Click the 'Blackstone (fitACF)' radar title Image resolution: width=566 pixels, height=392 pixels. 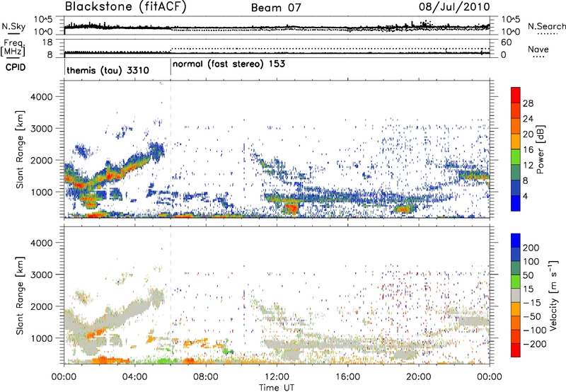pyautogui.click(x=126, y=7)
